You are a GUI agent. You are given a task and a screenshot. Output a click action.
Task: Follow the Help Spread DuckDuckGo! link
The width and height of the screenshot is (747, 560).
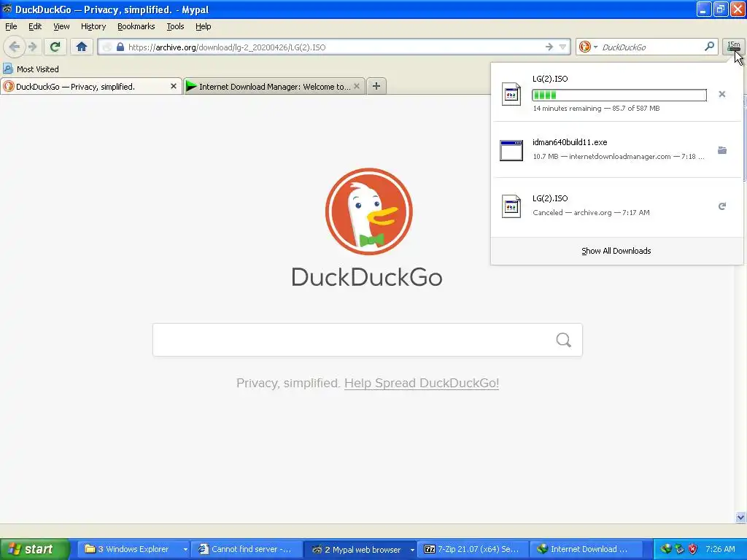tap(421, 383)
